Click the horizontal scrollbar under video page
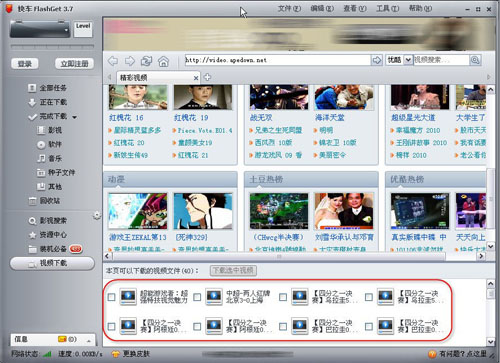The height and width of the screenshot is (363, 500). 279,256
